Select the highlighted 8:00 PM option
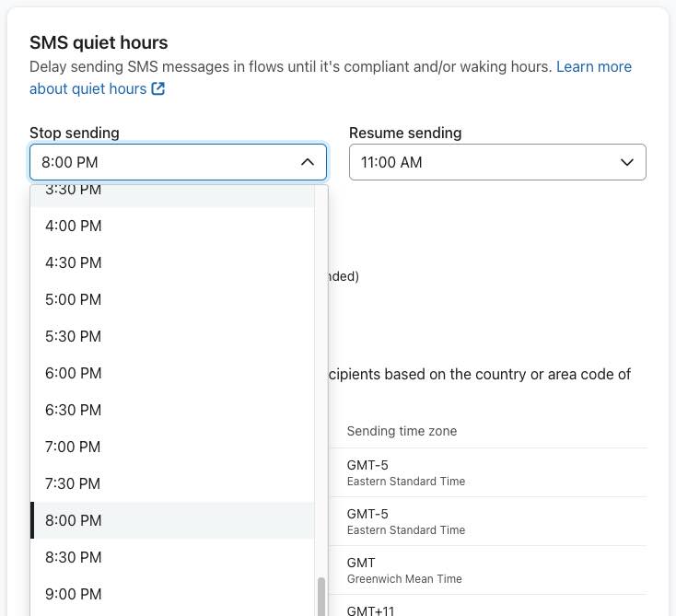This screenshot has height=616, width=676. (172, 520)
